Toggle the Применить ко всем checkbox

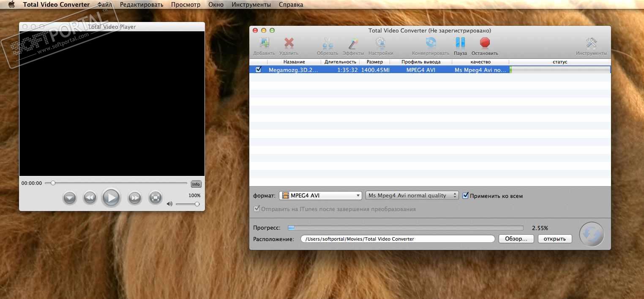click(x=466, y=196)
